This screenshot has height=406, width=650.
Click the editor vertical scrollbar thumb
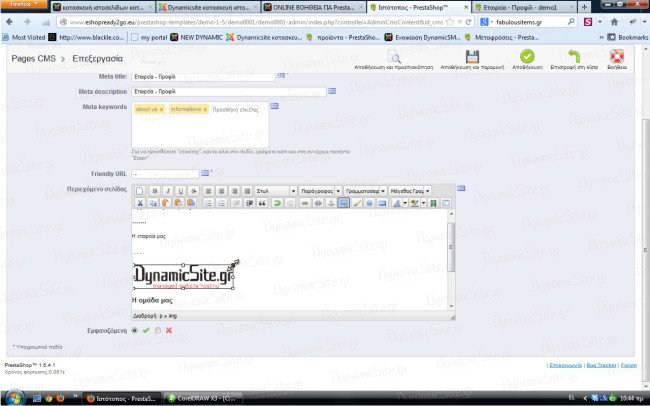tap(451, 247)
